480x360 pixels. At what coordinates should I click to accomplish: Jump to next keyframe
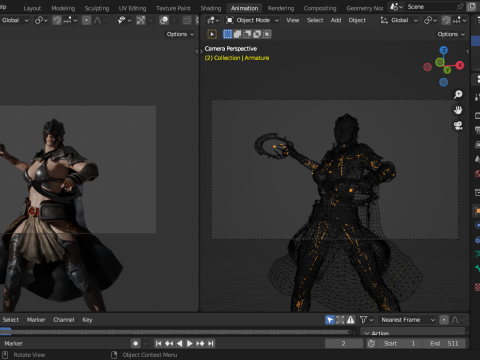point(200,343)
